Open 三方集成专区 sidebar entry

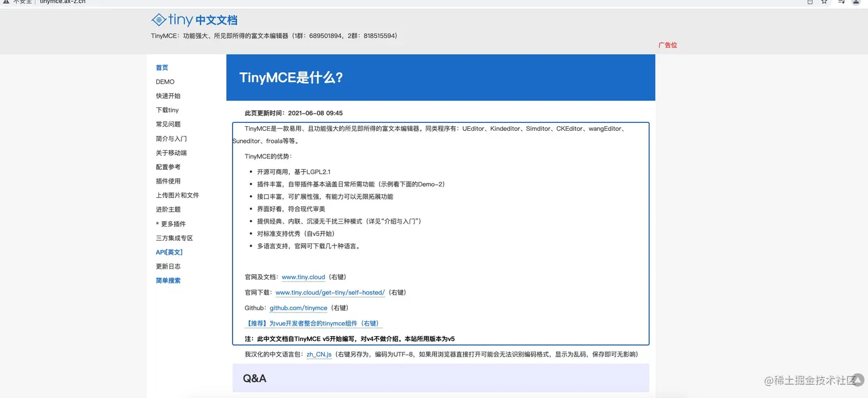[x=175, y=238]
